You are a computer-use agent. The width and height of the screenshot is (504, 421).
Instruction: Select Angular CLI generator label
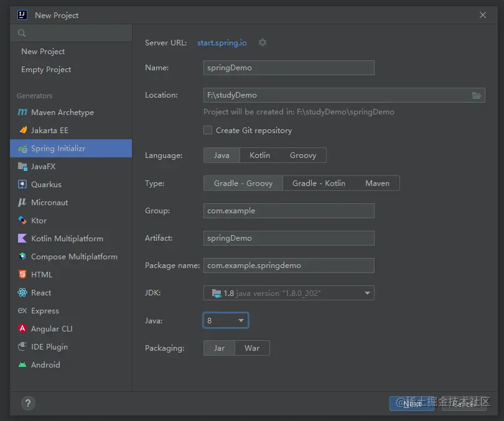(x=52, y=328)
